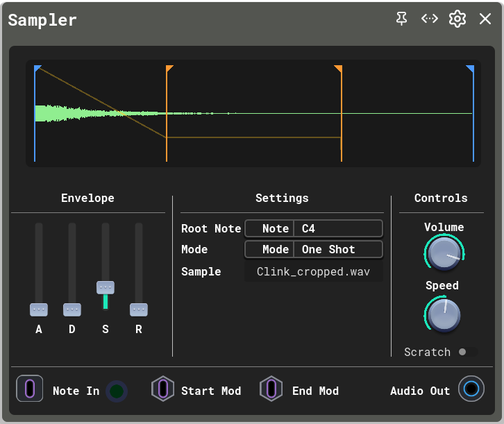Toggle the Sampler width expand arrows
This screenshot has height=424, width=504.
click(x=430, y=19)
